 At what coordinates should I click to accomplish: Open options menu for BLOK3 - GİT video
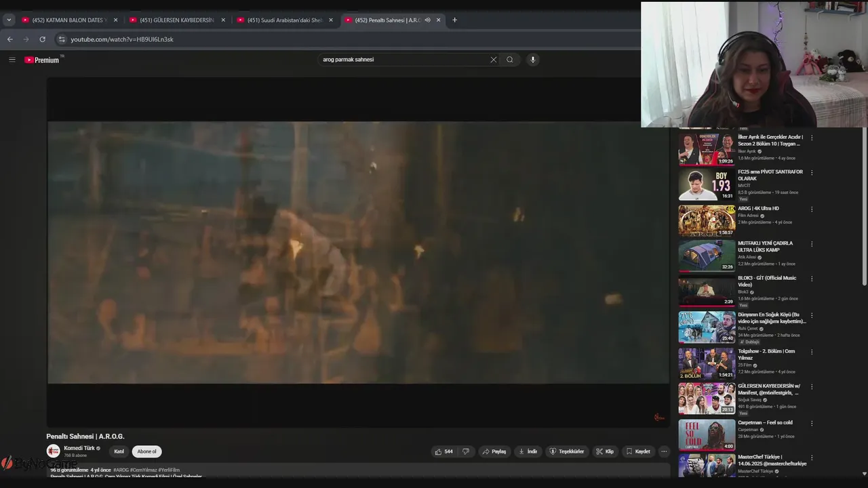pos(812,279)
